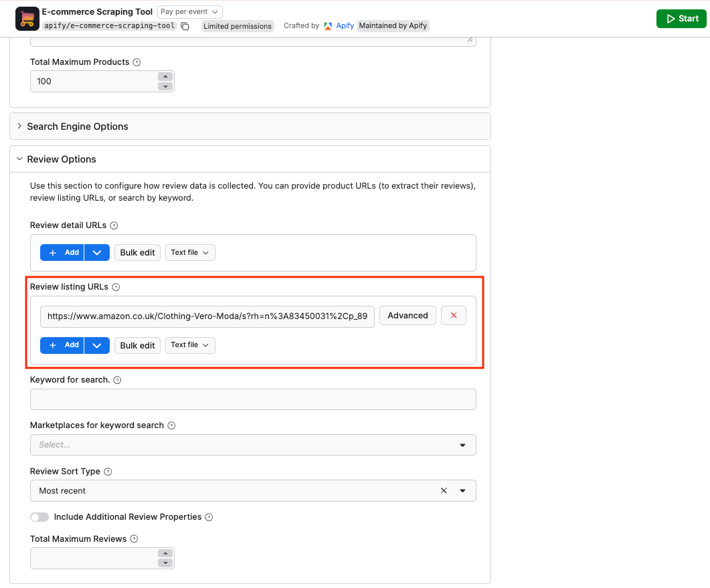Open help tooltip for Review Sort Type
The image size is (710, 588).
(109, 471)
